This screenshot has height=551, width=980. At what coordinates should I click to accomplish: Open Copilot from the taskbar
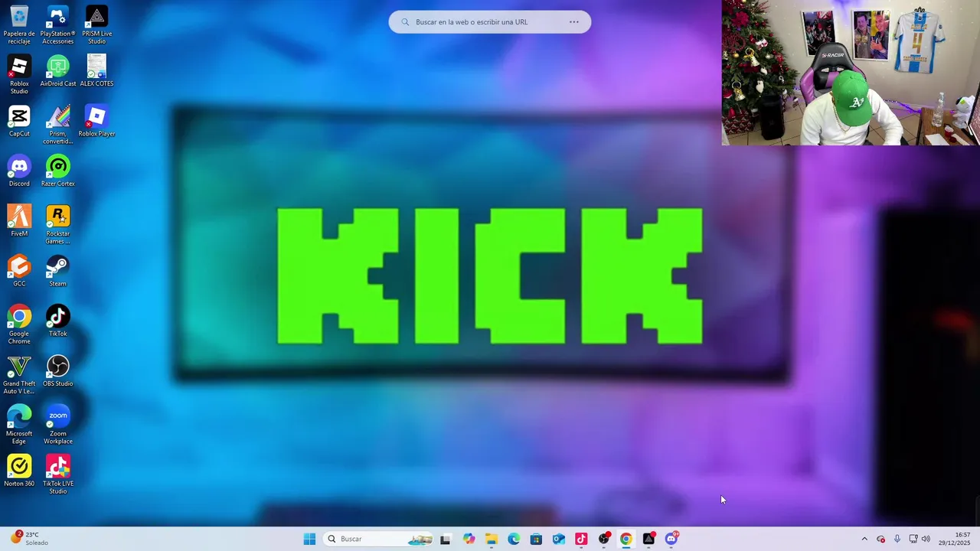[x=469, y=539]
